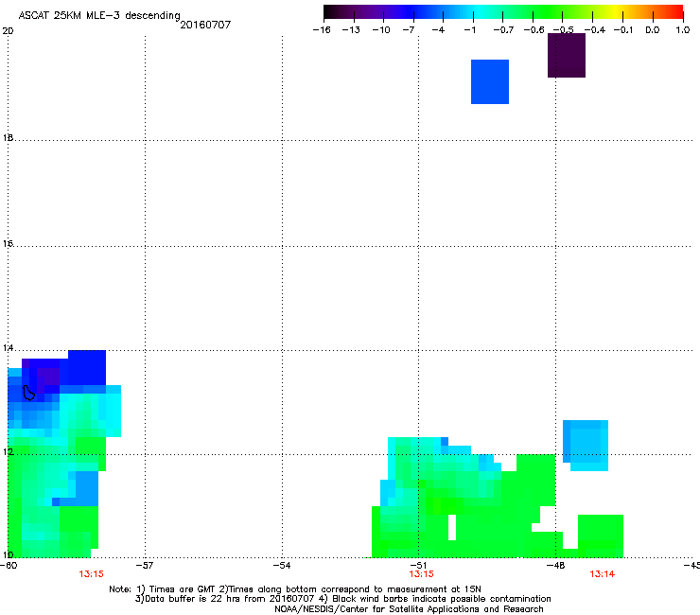Click the -0.4 colorbar label
700x615 pixels.
click(x=595, y=30)
